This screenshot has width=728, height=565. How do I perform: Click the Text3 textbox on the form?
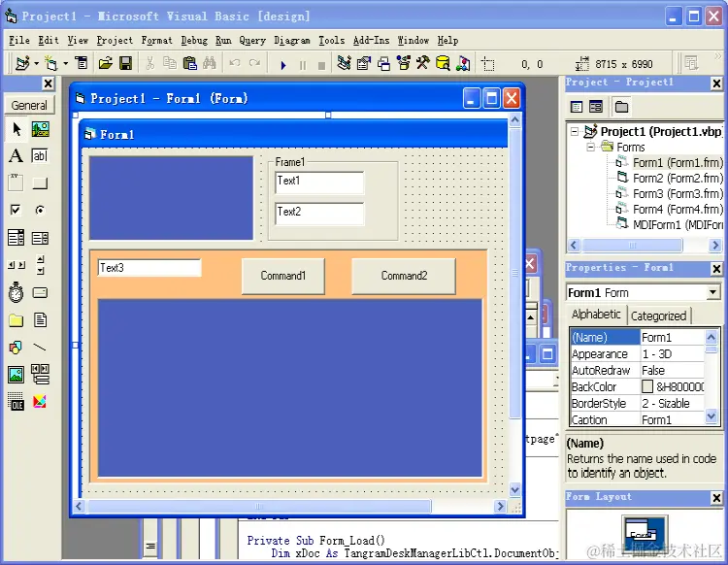(x=149, y=268)
